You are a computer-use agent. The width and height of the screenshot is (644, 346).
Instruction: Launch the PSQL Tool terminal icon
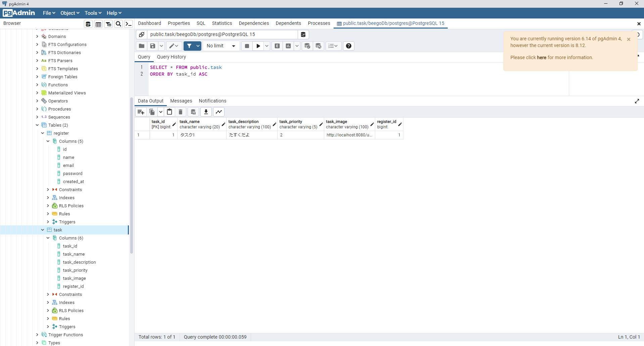pyautogui.click(x=129, y=24)
